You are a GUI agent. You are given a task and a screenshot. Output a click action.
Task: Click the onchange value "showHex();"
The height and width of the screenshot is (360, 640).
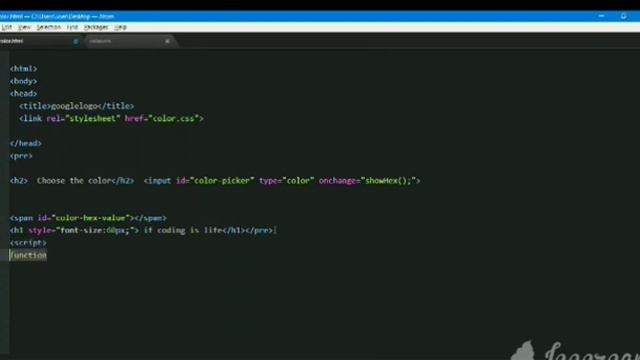388,181
